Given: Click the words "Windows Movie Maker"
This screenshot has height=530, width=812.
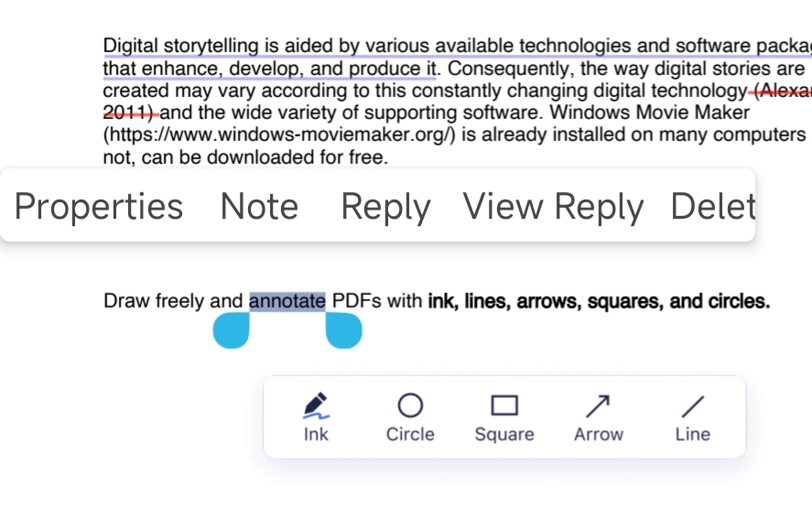Looking at the screenshot, I should pyautogui.click(x=649, y=113).
